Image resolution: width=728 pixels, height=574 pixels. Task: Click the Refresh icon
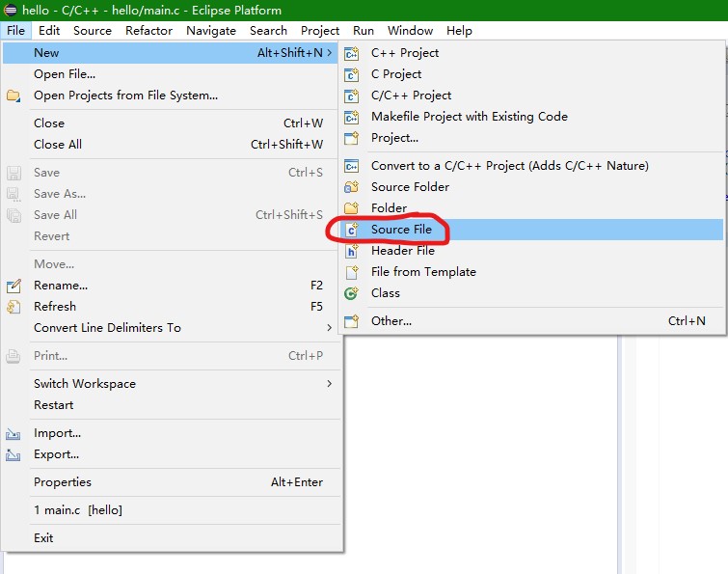coord(13,307)
